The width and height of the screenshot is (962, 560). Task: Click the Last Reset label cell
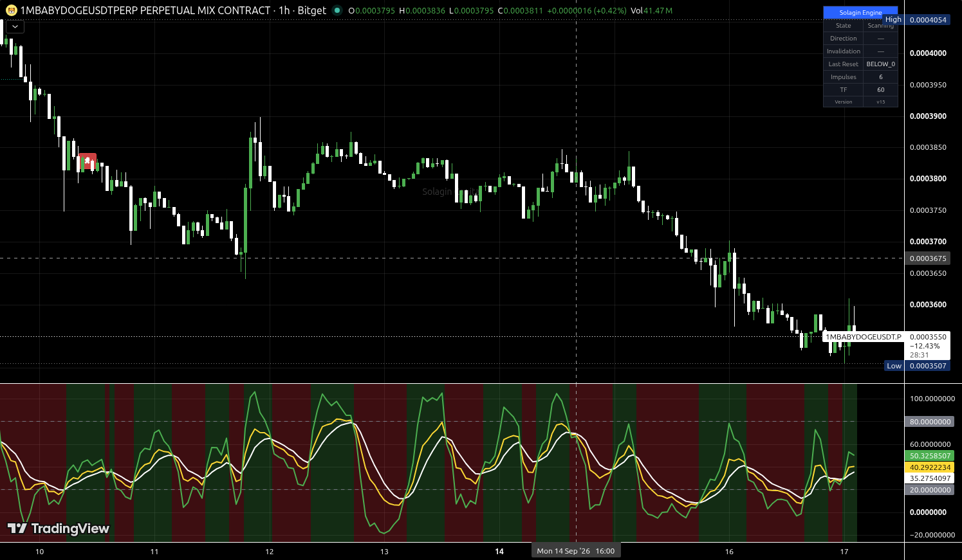(x=844, y=64)
